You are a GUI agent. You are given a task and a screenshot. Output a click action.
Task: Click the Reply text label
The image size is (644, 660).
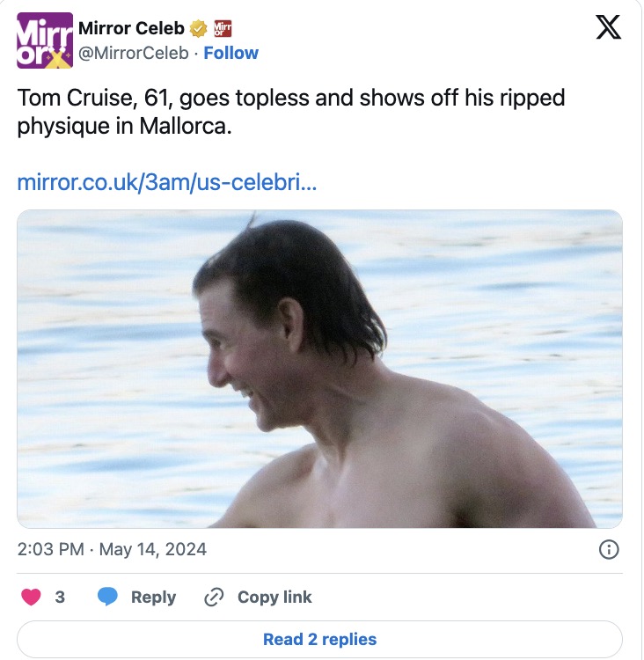pyautogui.click(x=153, y=597)
